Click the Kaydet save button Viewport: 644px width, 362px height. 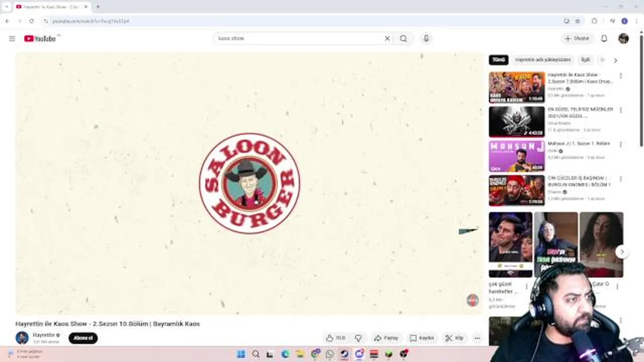tap(422, 338)
